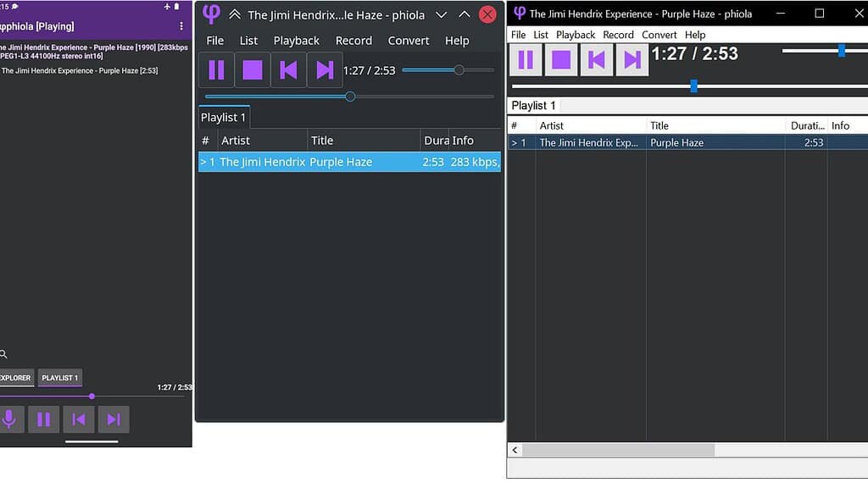Click Artist column header in right Windows window

(589, 125)
